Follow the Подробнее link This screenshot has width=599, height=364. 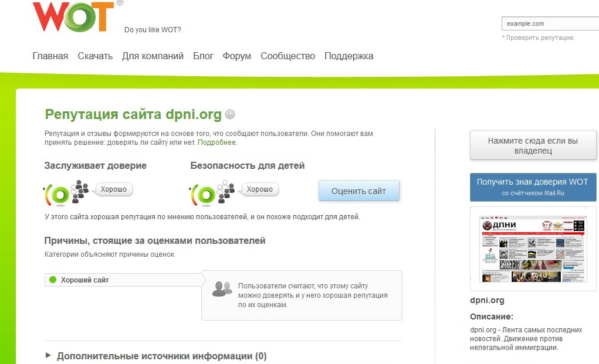pyautogui.click(x=216, y=142)
